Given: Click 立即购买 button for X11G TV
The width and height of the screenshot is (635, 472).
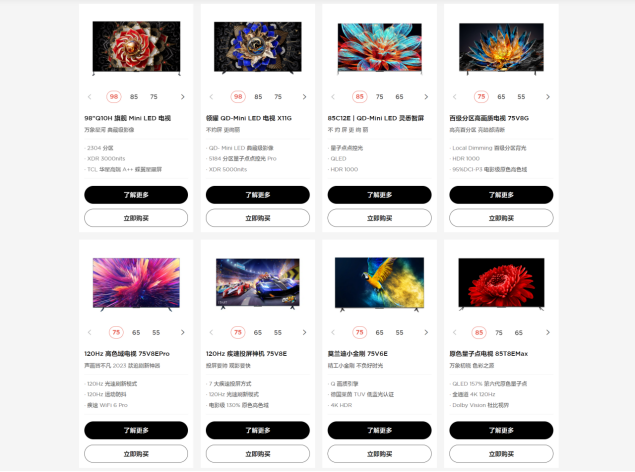Looking at the screenshot, I should click(x=258, y=218).
